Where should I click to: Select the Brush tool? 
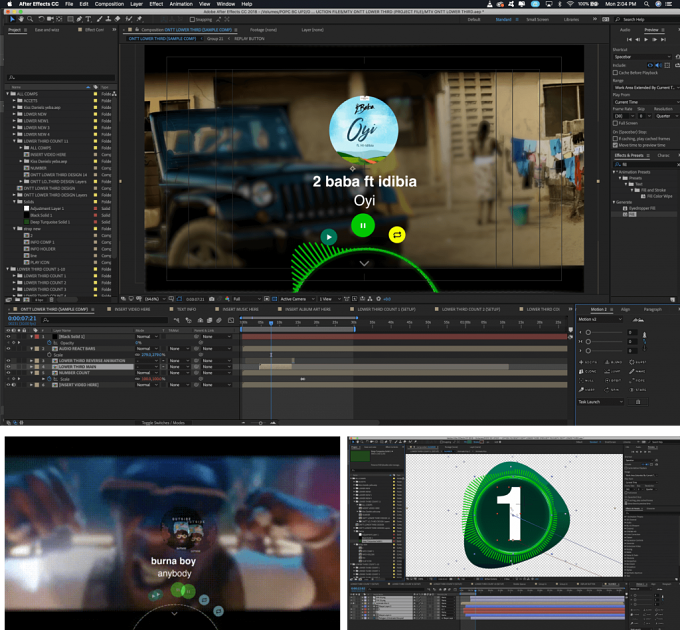[100, 19]
